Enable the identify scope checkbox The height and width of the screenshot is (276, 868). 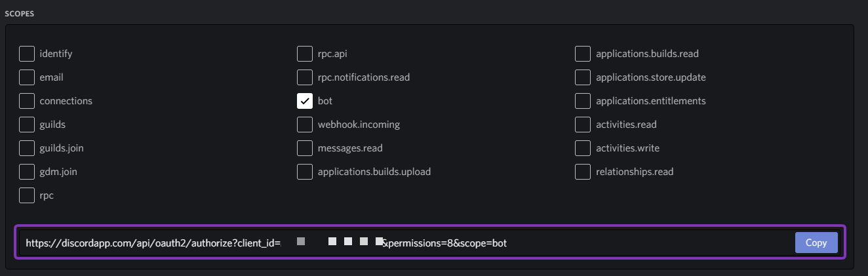pyautogui.click(x=27, y=54)
